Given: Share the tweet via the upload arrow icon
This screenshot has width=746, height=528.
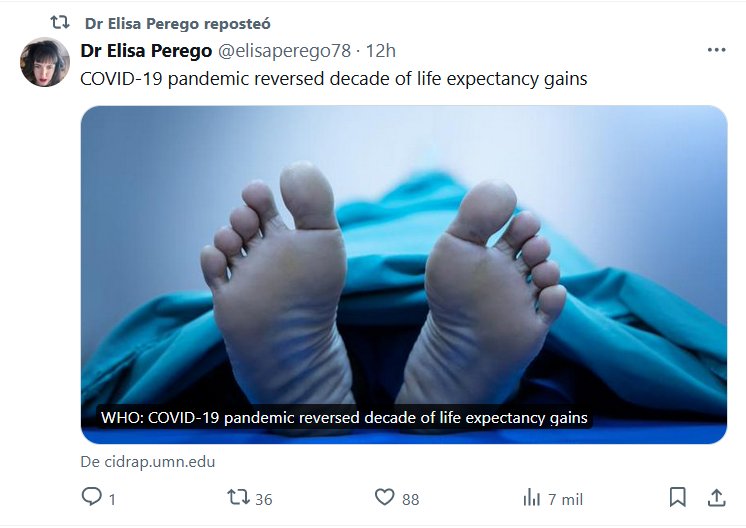Looking at the screenshot, I should (x=717, y=498).
